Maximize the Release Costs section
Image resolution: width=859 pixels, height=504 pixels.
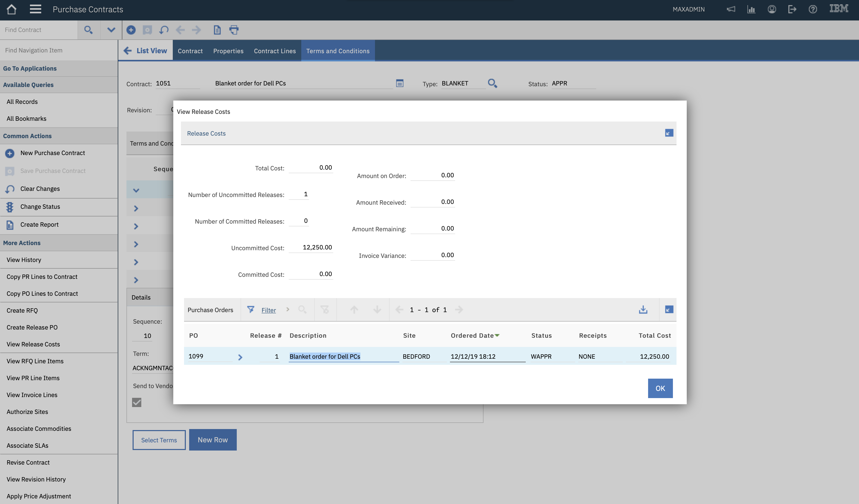point(669,133)
